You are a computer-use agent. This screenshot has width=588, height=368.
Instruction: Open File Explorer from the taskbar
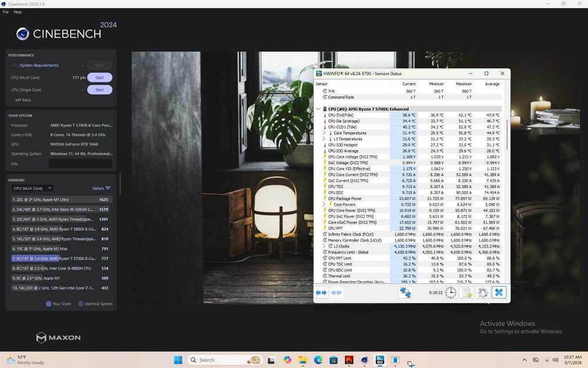[303, 360]
